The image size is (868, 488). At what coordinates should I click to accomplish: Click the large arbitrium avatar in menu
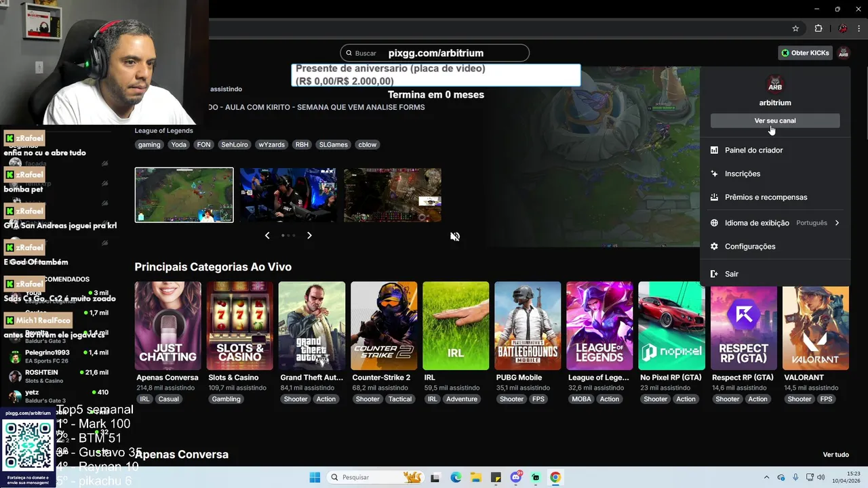pos(775,85)
